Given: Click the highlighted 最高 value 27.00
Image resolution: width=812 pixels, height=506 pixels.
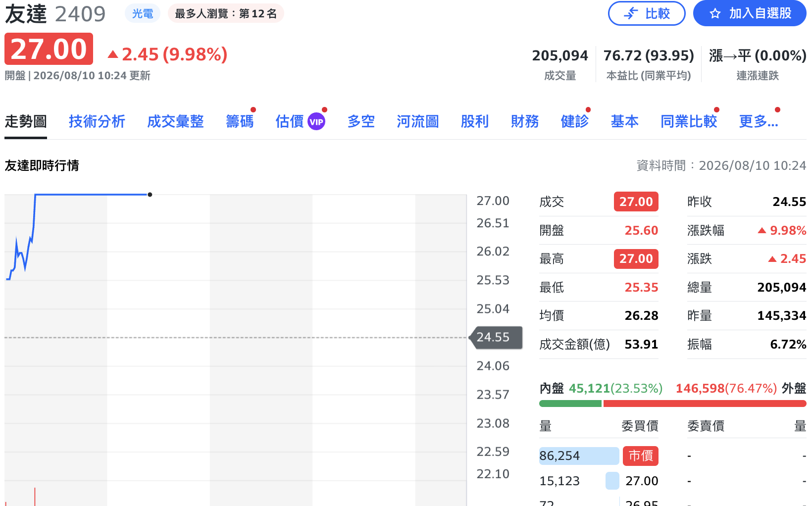Looking at the screenshot, I should tap(636, 258).
